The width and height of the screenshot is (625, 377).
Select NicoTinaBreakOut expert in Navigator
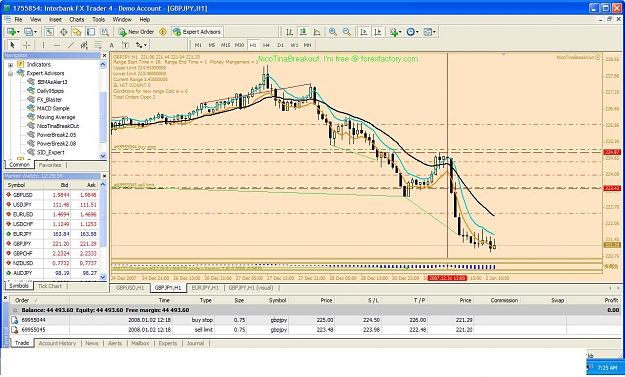[x=57, y=126]
